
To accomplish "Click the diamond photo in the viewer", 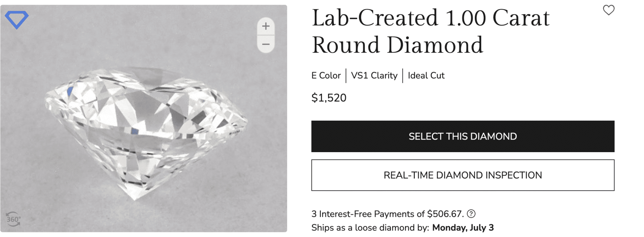I will pos(145,132).
